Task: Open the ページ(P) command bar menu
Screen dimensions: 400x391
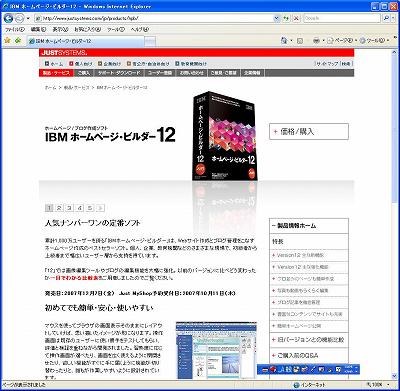Action: pyautogui.click(x=342, y=41)
